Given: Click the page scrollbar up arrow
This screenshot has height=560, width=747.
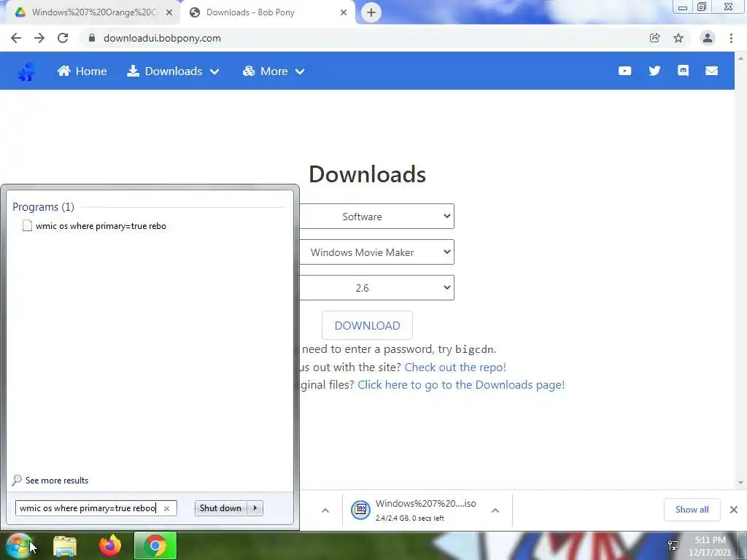Looking at the screenshot, I should coord(741,58).
